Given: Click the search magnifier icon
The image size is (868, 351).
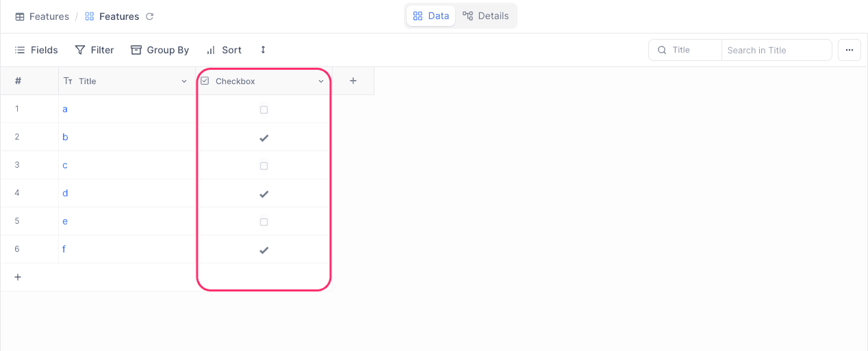Looking at the screenshot, I should pyautogui.click(x=662, y=50).
